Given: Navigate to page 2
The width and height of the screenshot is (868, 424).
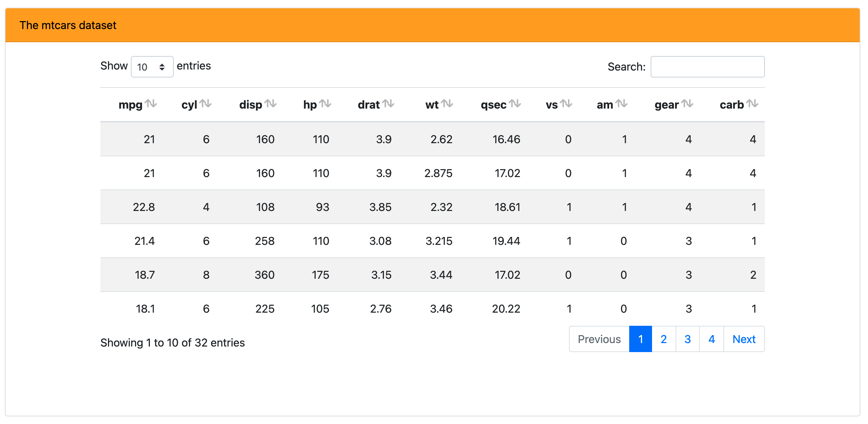Looking at the screenshot, I should (x=664, y=339).
